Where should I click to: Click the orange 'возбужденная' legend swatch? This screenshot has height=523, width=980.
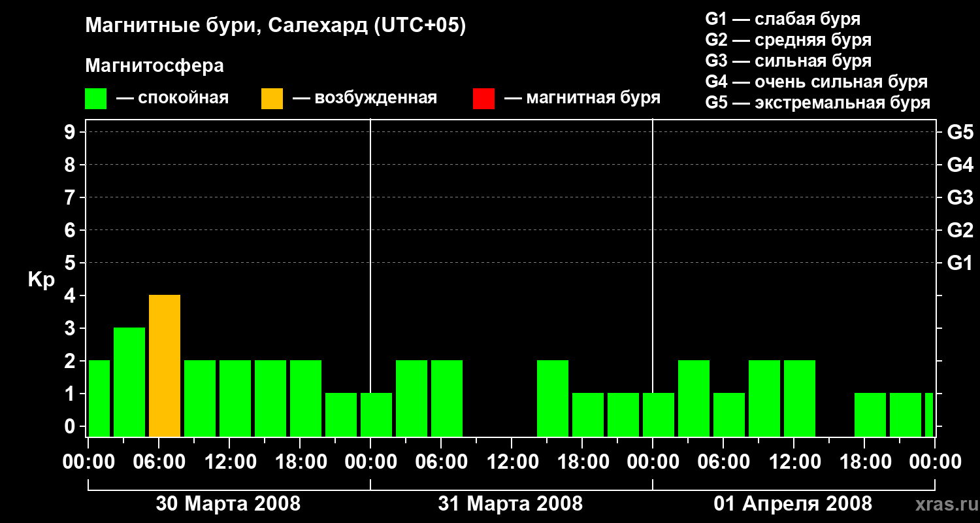(x=272, y=99)
